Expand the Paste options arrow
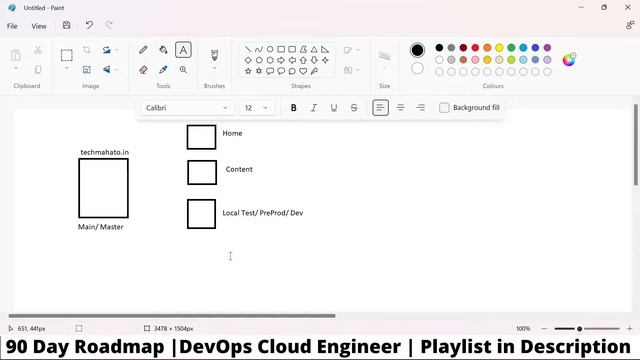Screen dimensions: 640x360 [16, 68]
